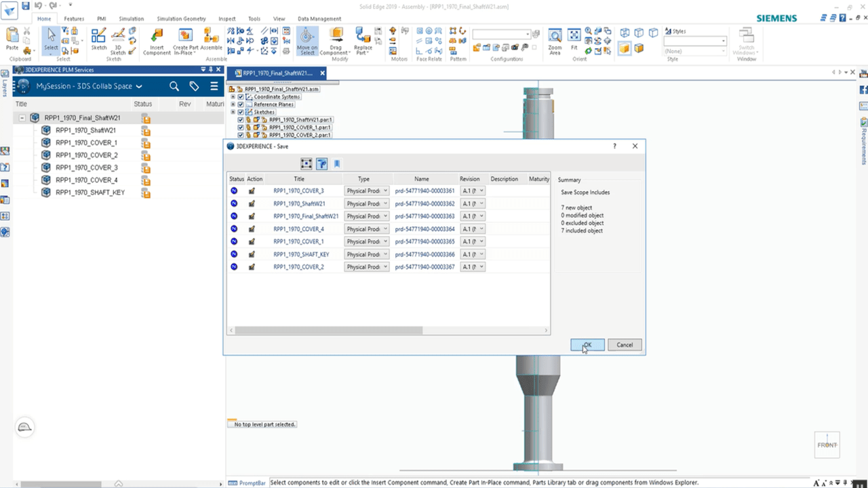Open the hamburger menu in PLM Services panel
The image size is (868, 488).
[214, 86]
